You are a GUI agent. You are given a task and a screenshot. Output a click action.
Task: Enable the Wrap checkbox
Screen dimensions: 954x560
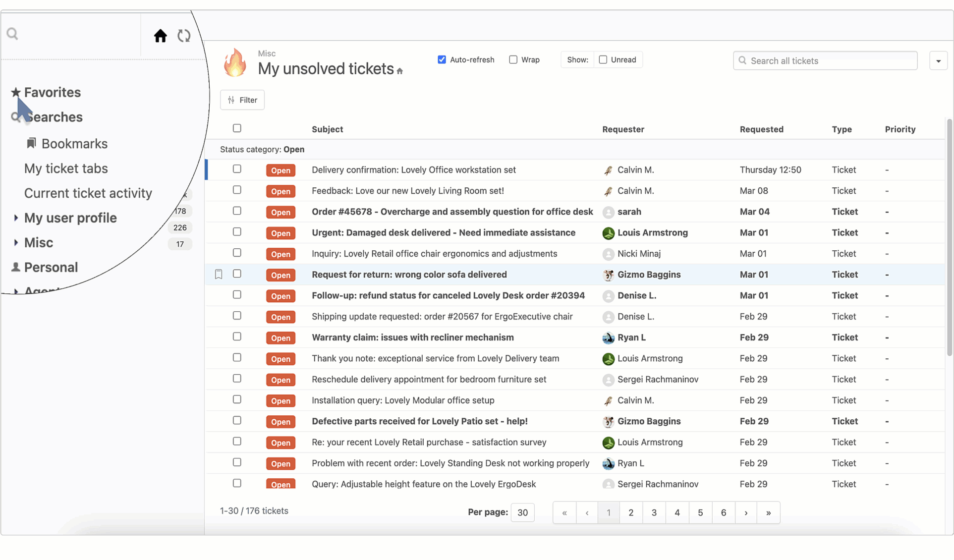click(513, 59)
